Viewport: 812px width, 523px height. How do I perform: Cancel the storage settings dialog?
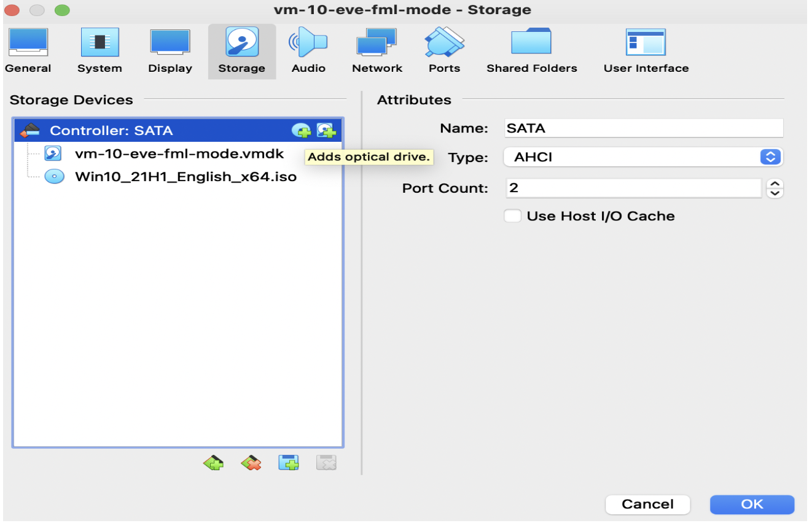[x=647, y=504]
